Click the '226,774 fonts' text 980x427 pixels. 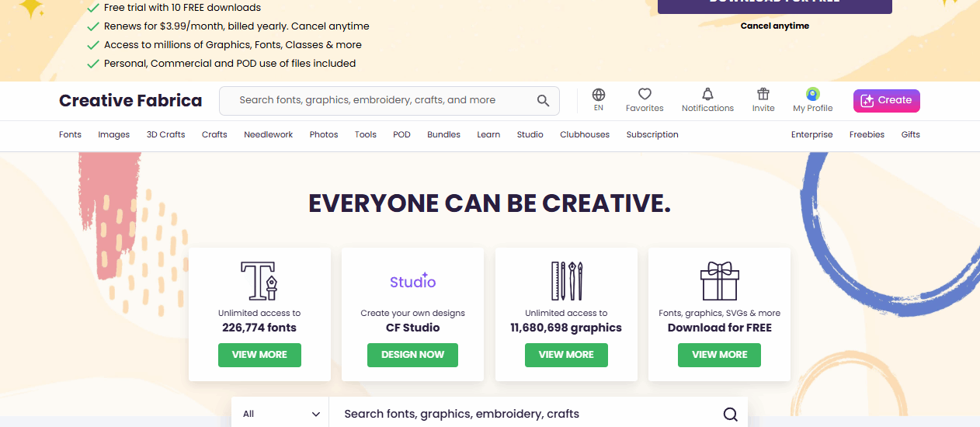pos(259,328)
